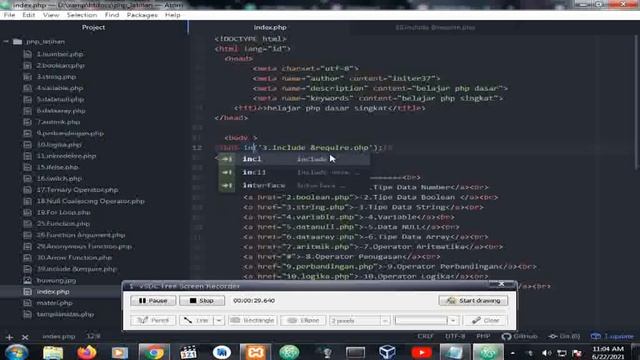
Task: Click GitHub icon in status bar
Action: [519, 336]
